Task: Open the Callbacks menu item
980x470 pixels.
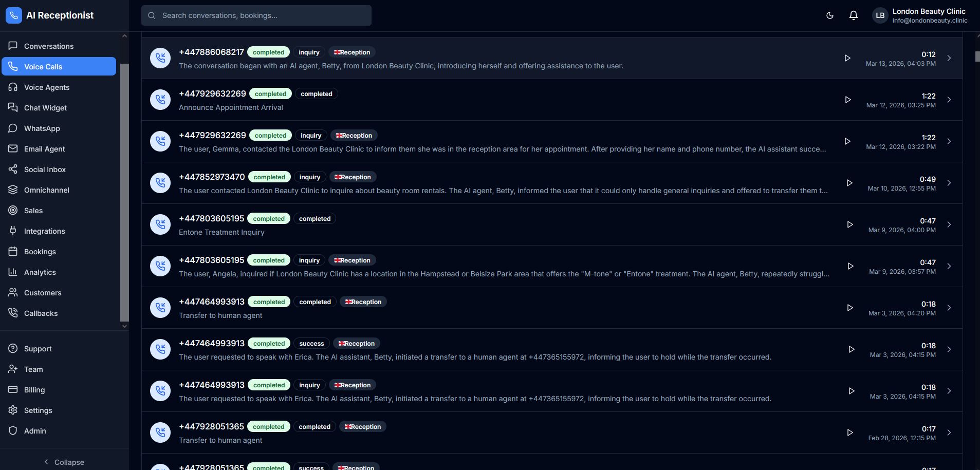Action: [41, 313]
